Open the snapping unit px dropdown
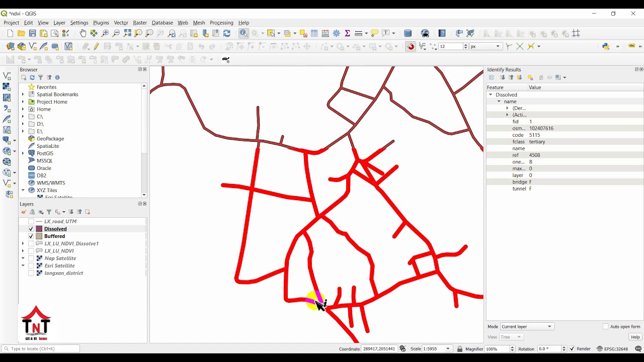 coord(486,46)
